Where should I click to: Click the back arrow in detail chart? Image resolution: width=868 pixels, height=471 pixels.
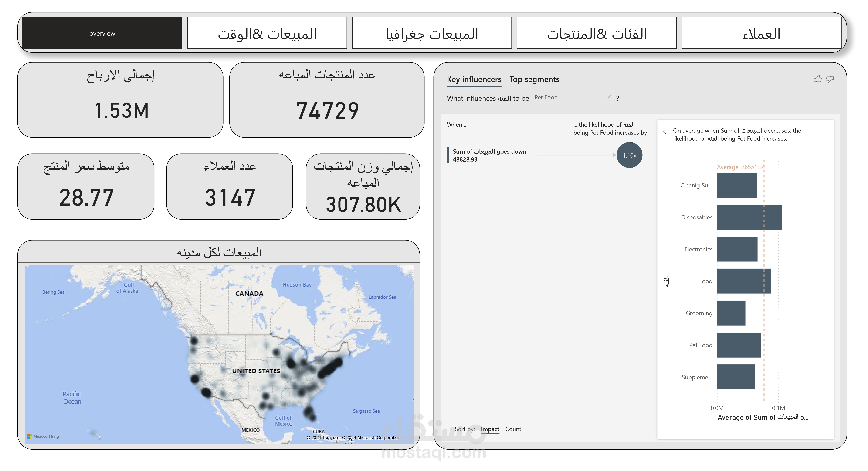click(x=666, y=131)
